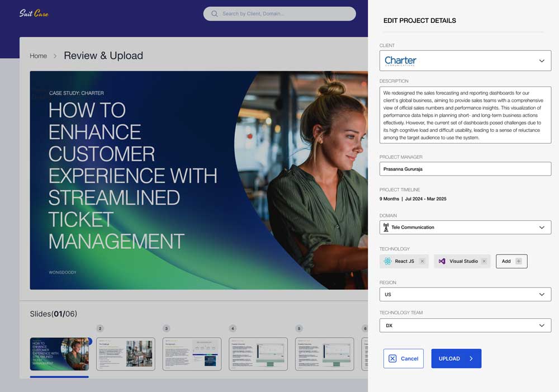
Task: Select slide 2 thumbnail
Action: pyautogui.click(x=126, y=354)
